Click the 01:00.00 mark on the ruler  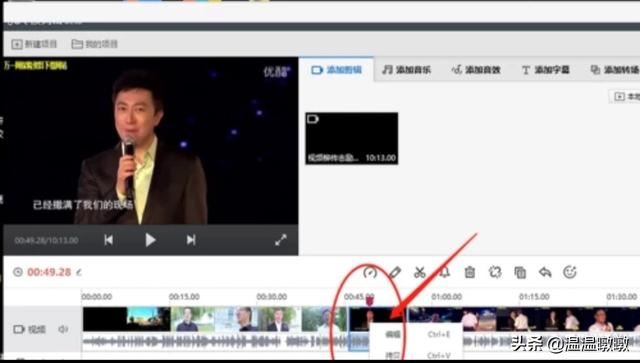tap(447, 296)
